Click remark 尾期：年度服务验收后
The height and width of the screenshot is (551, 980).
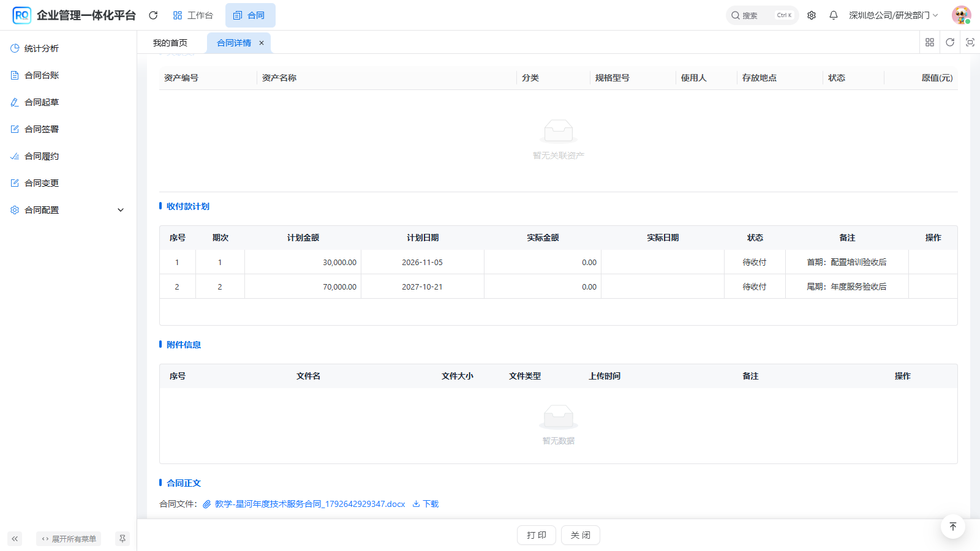(846, 287)
